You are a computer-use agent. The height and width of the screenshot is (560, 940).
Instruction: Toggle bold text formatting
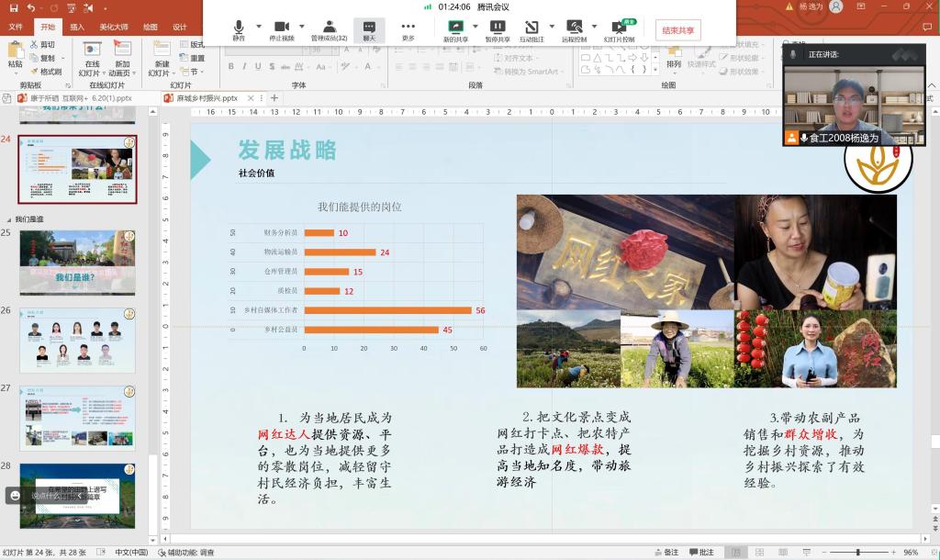click(230, 66)
